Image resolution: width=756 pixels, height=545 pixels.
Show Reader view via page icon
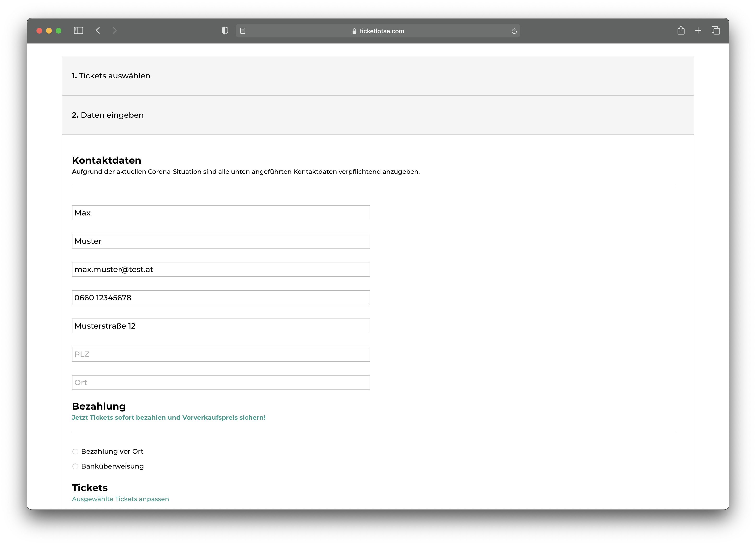pyautogui.click(x=243, y=31)
